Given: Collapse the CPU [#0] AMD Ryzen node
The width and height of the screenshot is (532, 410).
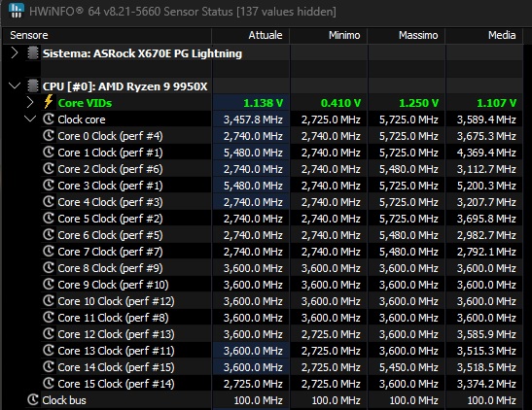Looking at the screenshot, I should tap(15, 85).
